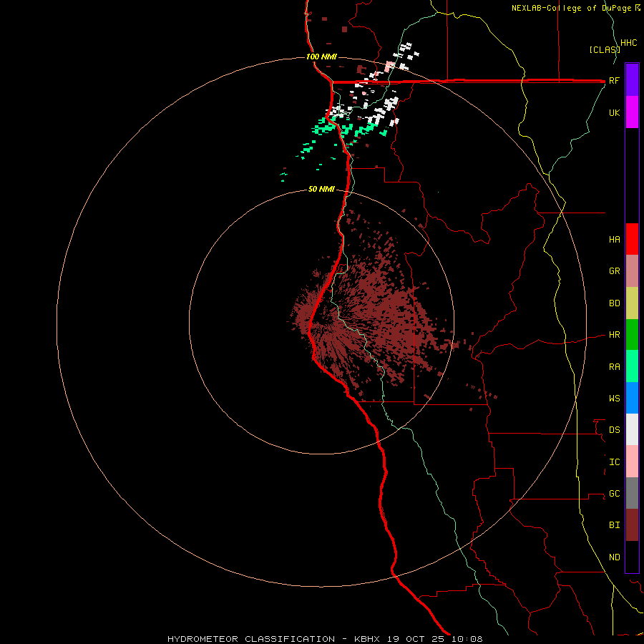Select the GR pinkish-brown legend swatch
This screenshot has height=644, width=644.
pos(632,271)
